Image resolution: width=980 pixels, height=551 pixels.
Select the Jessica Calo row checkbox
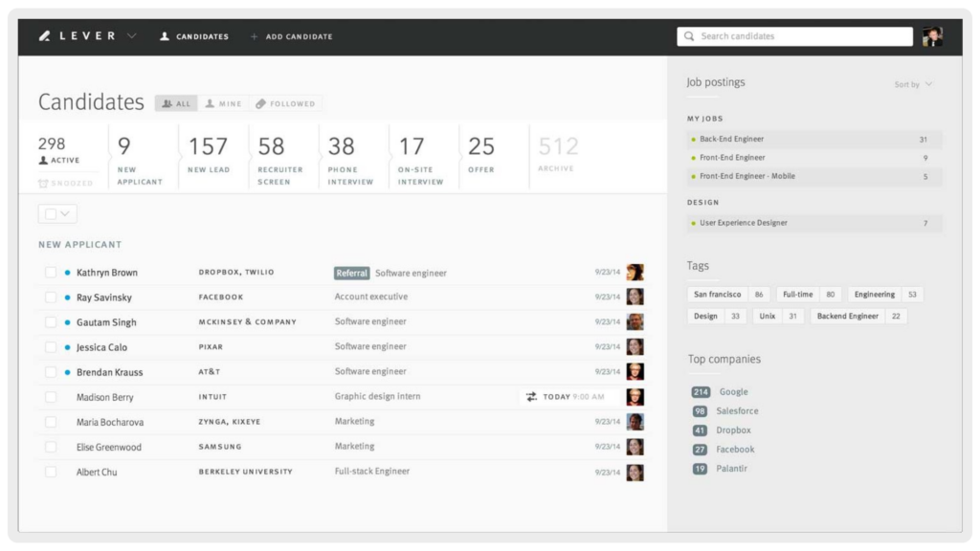(51, 347)
